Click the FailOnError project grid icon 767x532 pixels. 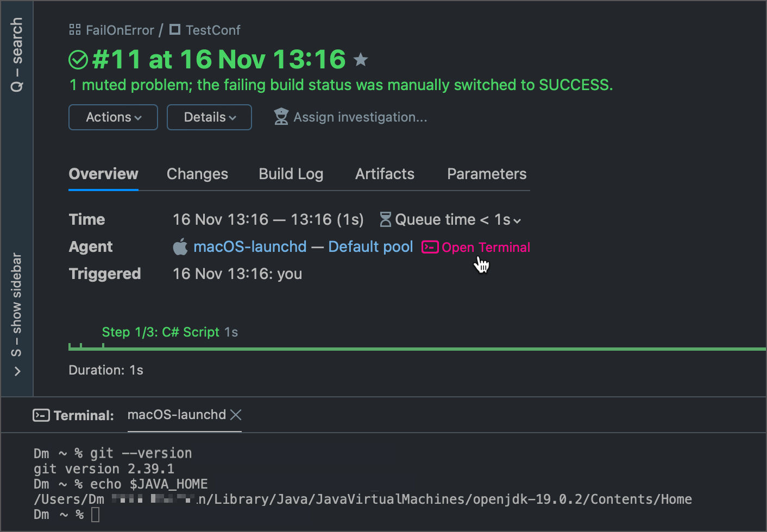click(74, 30)
